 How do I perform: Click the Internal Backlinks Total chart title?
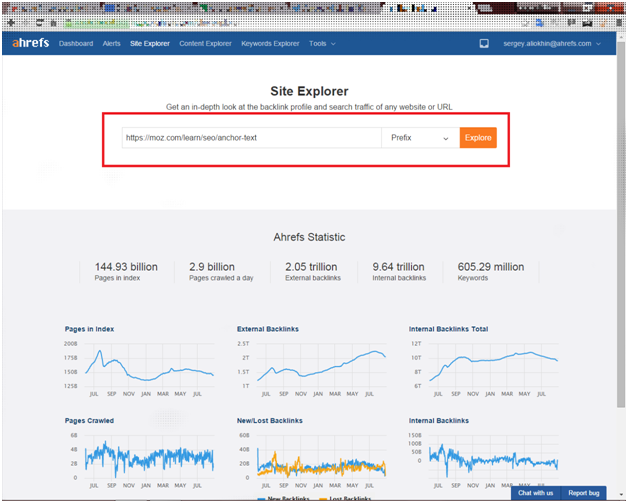(x=448, y=329)
